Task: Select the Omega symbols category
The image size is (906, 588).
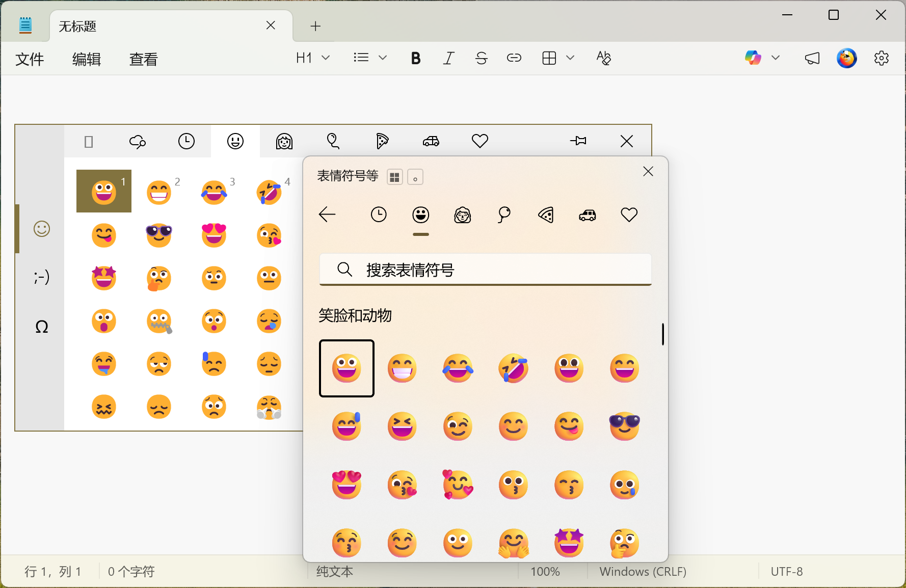Action: click(42, 327)
